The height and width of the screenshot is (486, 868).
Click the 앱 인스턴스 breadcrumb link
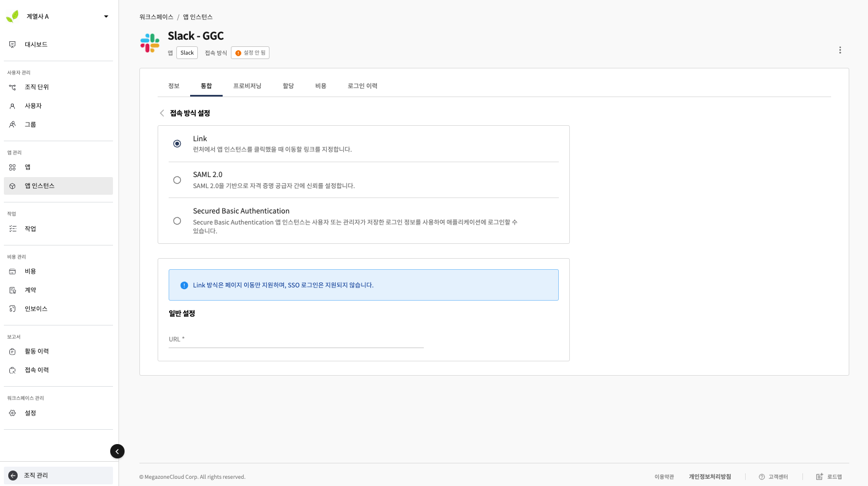[198, 17]
